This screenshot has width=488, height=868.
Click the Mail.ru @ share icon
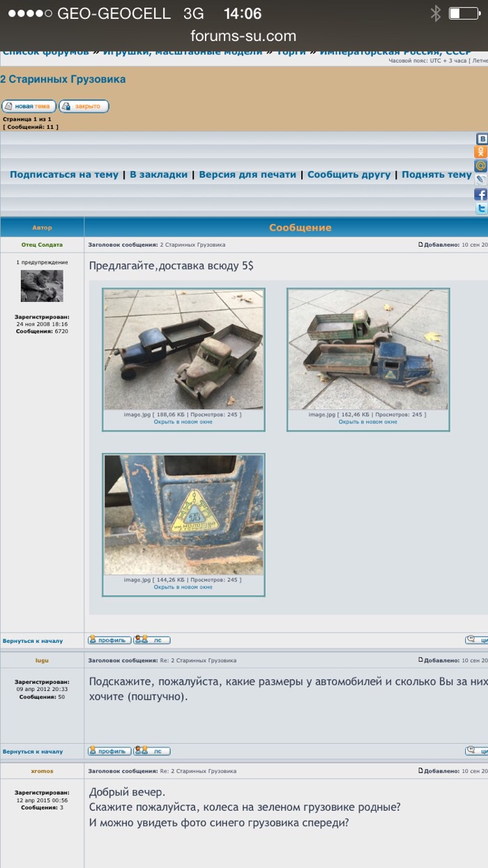point(481,166)
